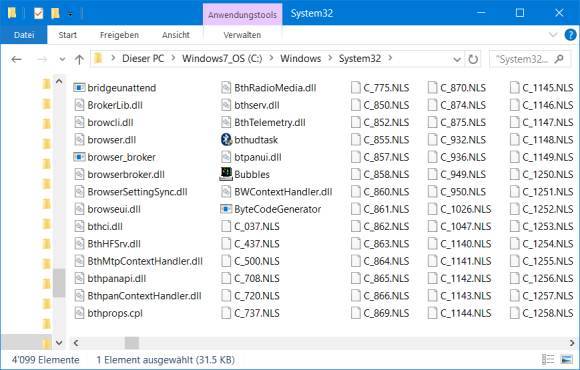The height and width of the screenshot is (370, 580).
Task: Switch to details view layout icon
Action: (x=548, y=359)
